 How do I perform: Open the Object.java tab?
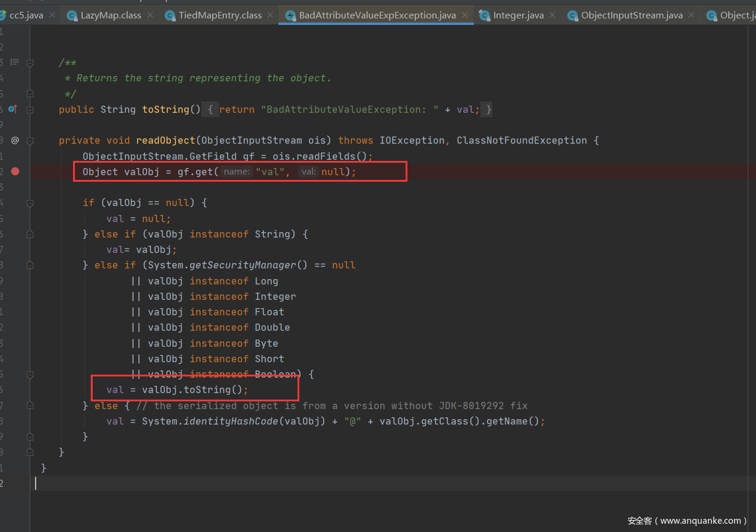pos(735,15)
